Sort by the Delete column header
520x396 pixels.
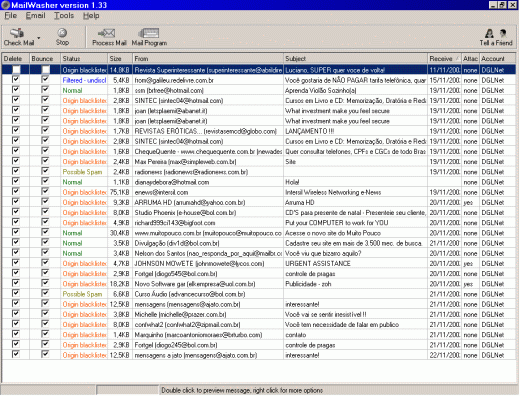[15, 59]
